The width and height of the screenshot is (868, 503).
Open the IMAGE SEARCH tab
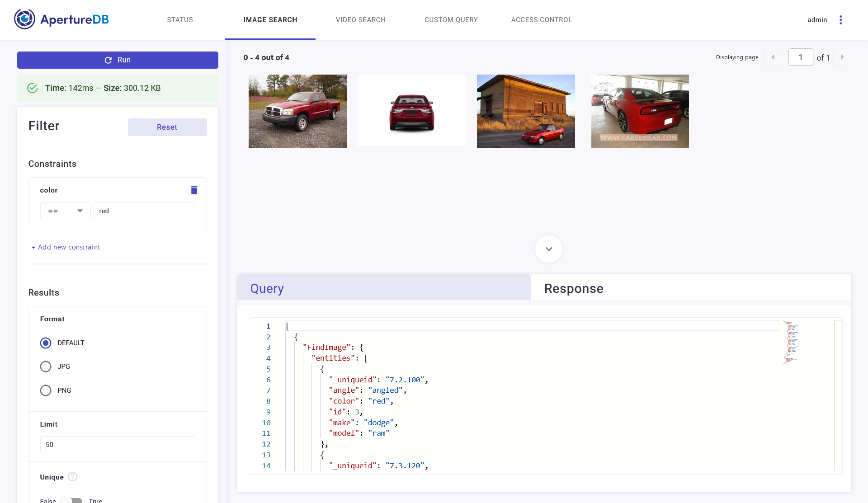(x=270, y=20)
